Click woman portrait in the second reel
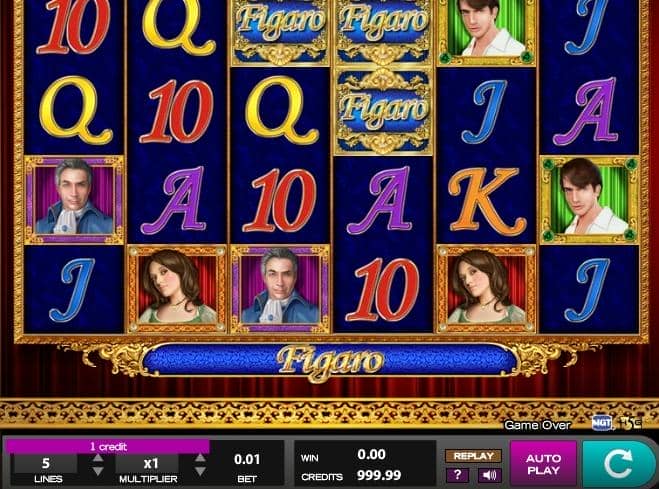 177,289
